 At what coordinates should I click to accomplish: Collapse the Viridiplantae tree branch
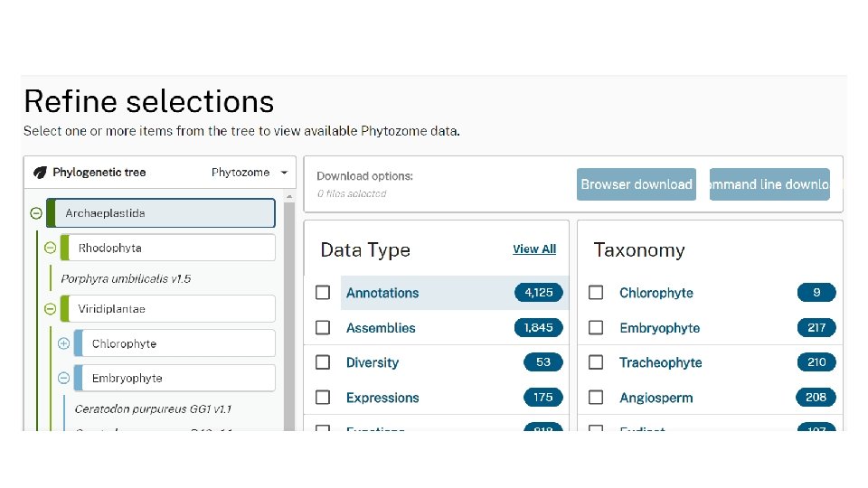click(50, 309)
